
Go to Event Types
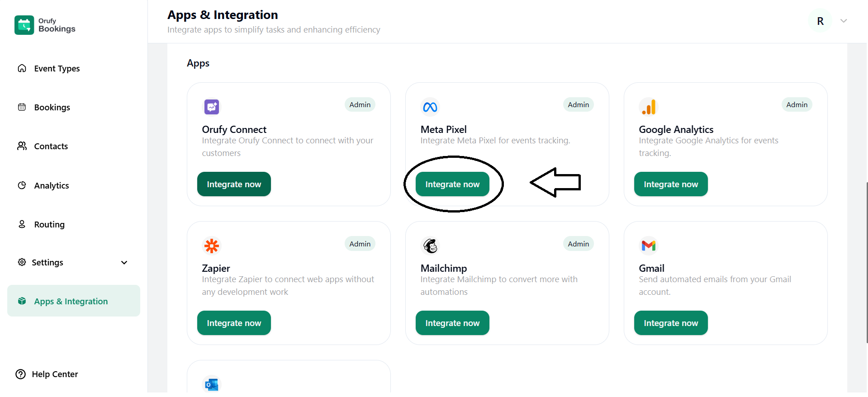[x=57, y=69]
